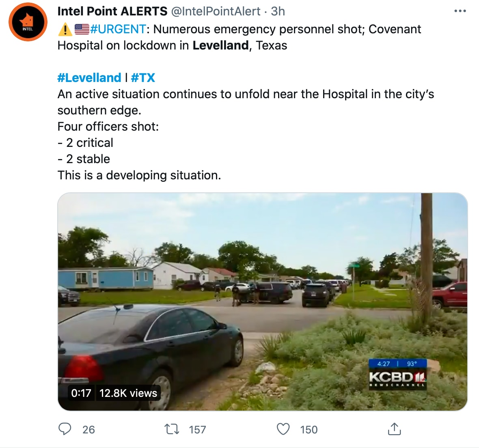Click the reply speech bubble icon
The width and height of the screenshot is (479, 448).
(65, 429)
